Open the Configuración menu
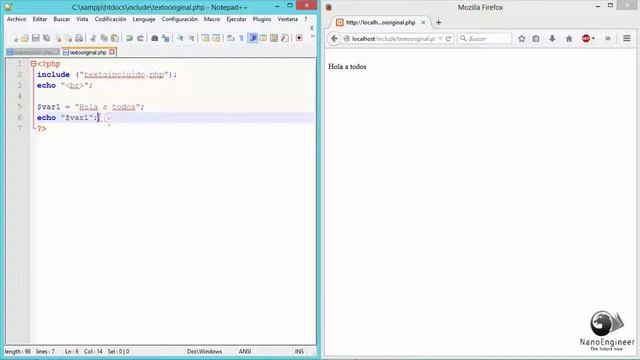 [179, 19]
